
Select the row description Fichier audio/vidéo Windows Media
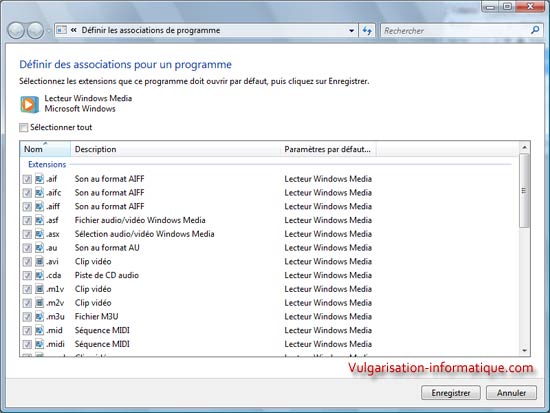point(140,220)
